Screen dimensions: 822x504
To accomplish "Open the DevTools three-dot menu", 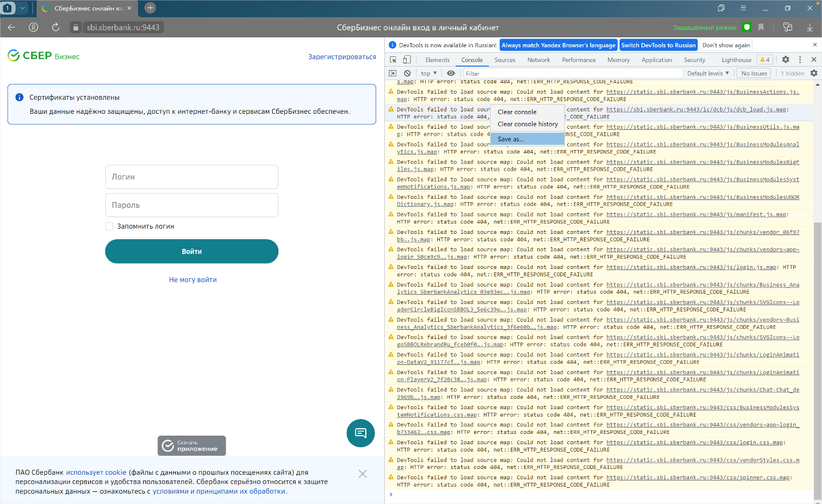I will [x=800, y=60].
